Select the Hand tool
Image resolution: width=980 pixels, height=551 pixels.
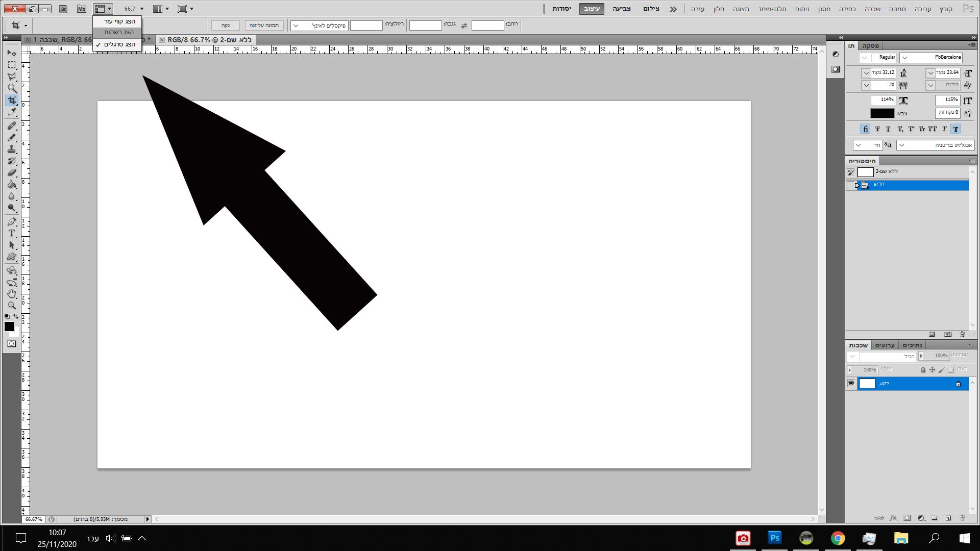(12, 294)
